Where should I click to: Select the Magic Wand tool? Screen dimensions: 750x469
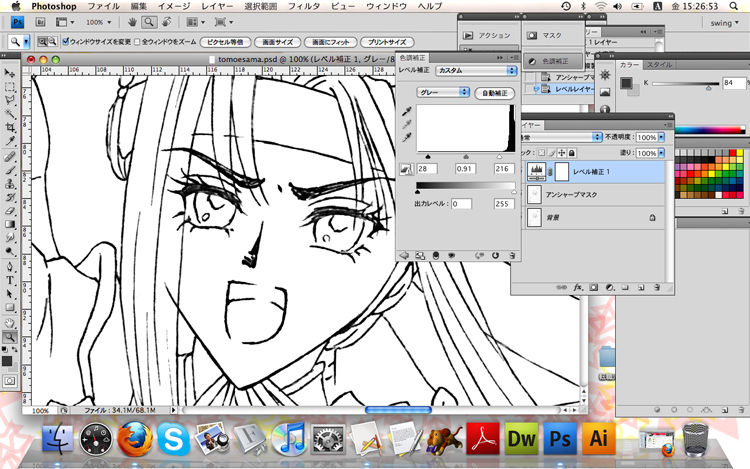coord(10,114)
